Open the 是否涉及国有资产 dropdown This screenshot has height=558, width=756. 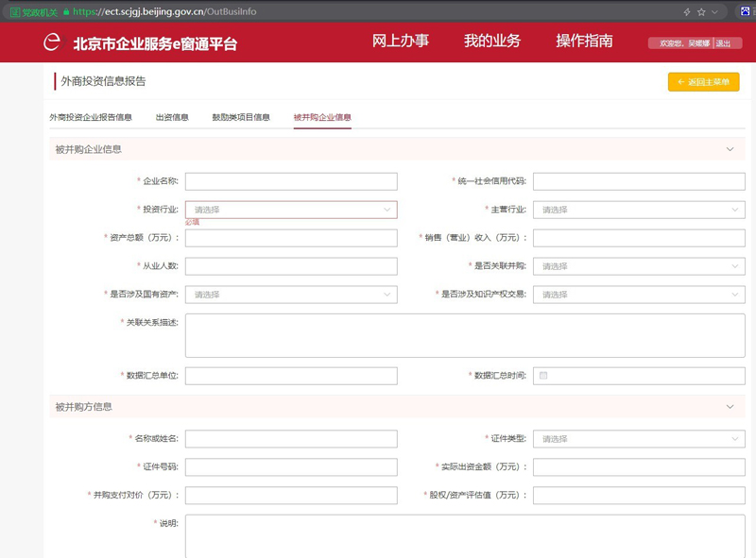291,295
